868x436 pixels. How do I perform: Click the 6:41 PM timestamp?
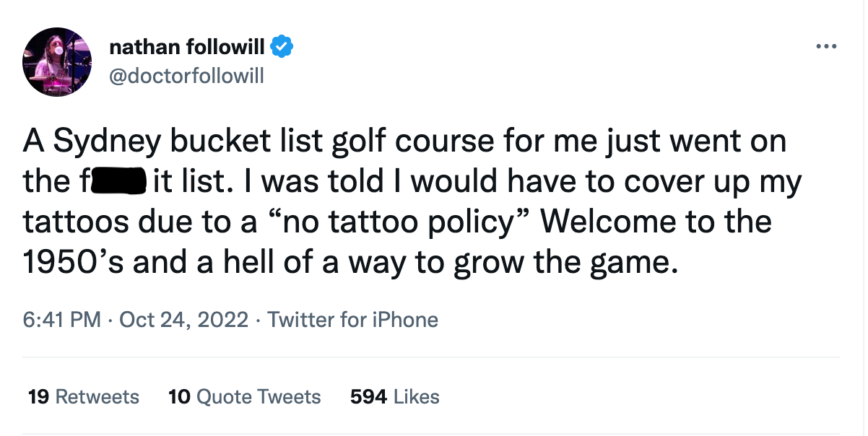61,319
